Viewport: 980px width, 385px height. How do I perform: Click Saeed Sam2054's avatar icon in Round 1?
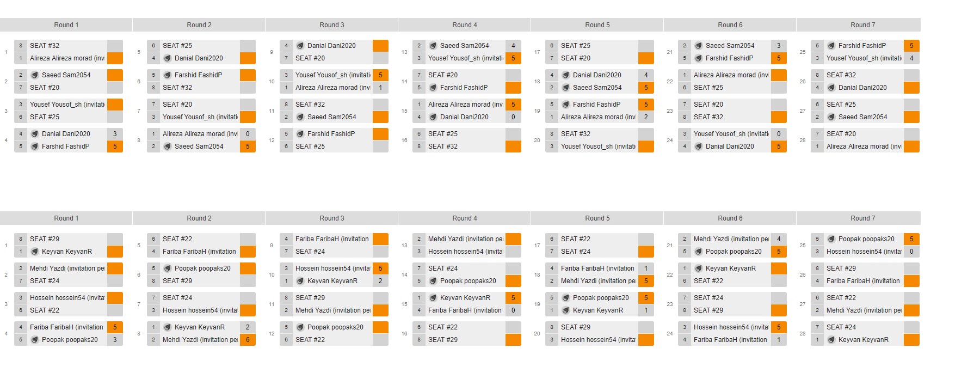pyautogui.click(x=35, y=75)
